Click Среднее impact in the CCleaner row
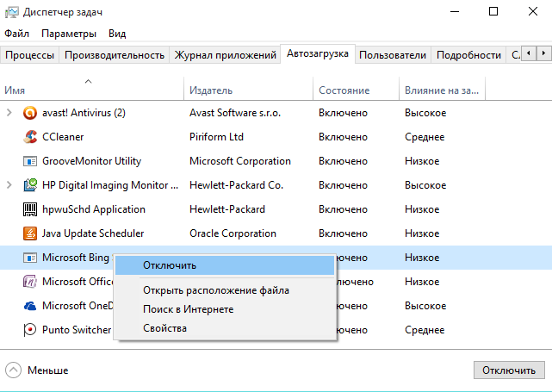The height and width of the screenshot is (392, 552). [425, 137]
